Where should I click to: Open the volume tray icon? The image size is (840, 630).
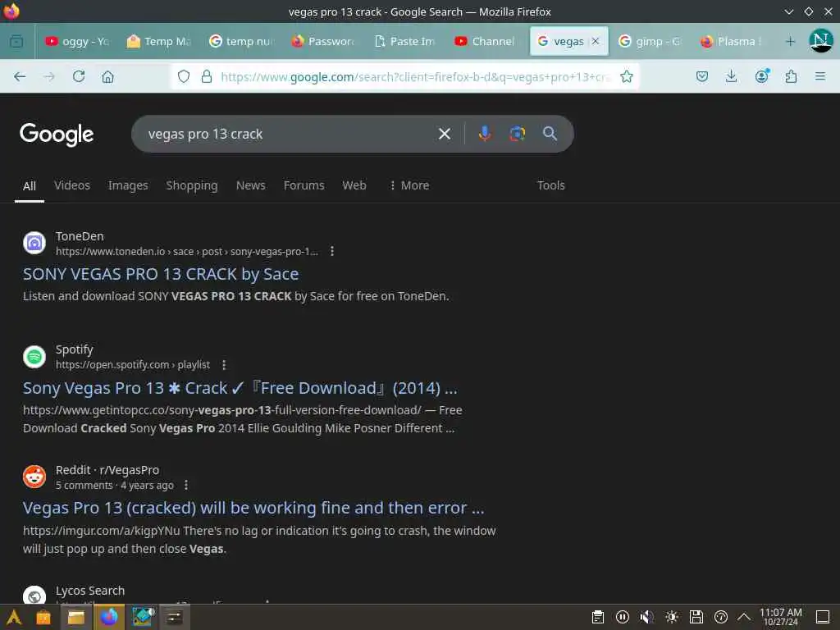(646, 617)
